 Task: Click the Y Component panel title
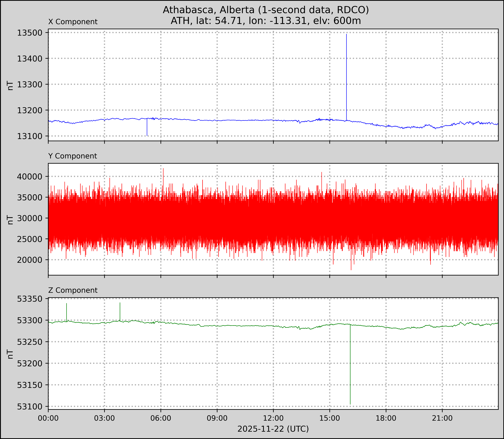point(73,156)
